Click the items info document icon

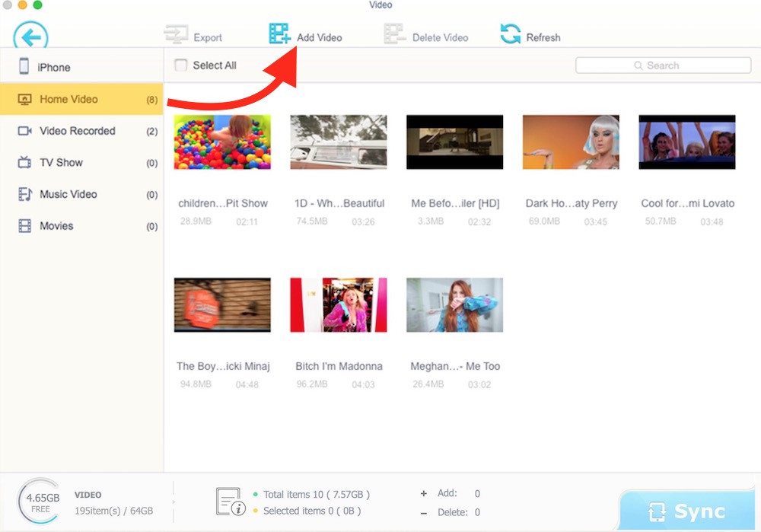[x=231, y=502]
